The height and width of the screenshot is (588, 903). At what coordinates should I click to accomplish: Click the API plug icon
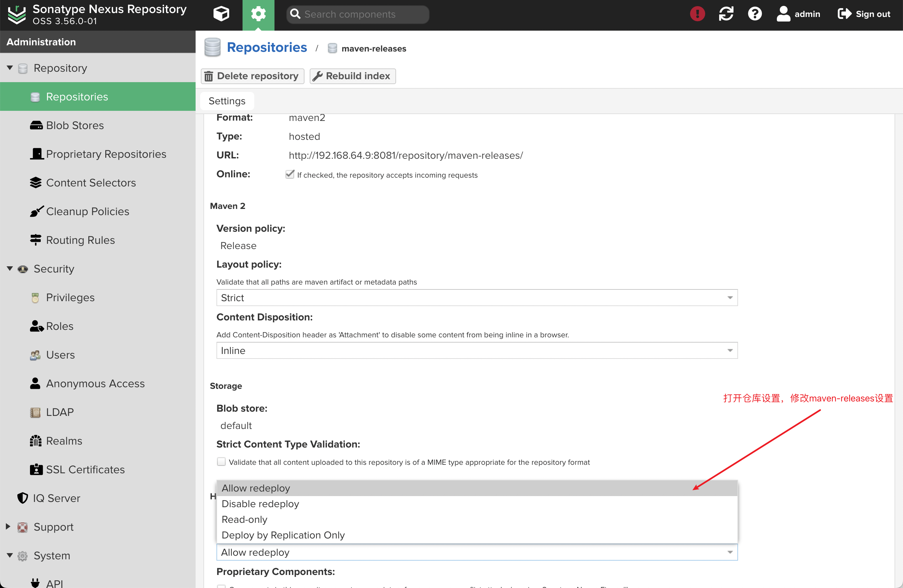point(35,583)
